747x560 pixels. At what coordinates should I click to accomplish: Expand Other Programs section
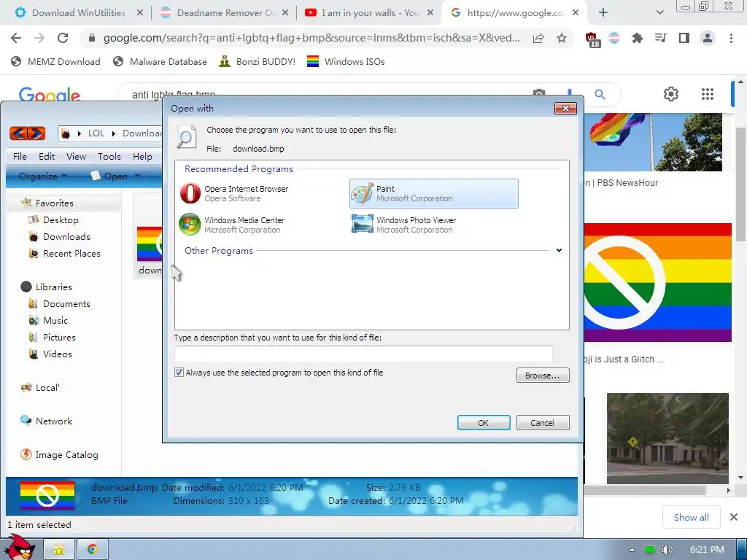[x=559, y=251]
